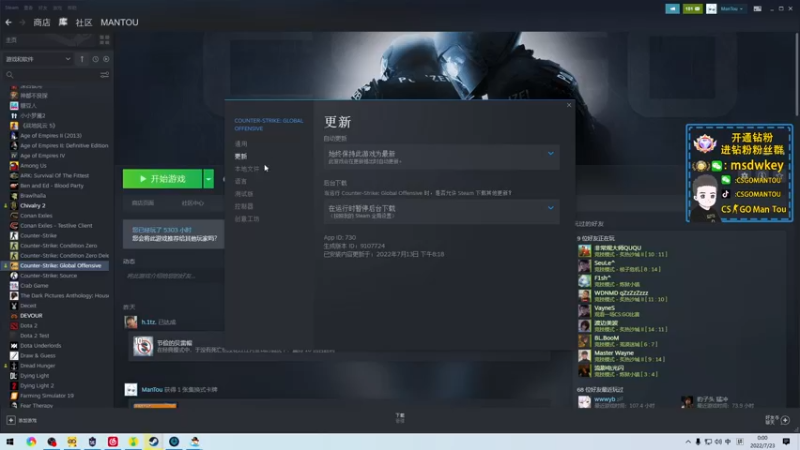Open Steam from the taskbar

[x=154, y=441]
